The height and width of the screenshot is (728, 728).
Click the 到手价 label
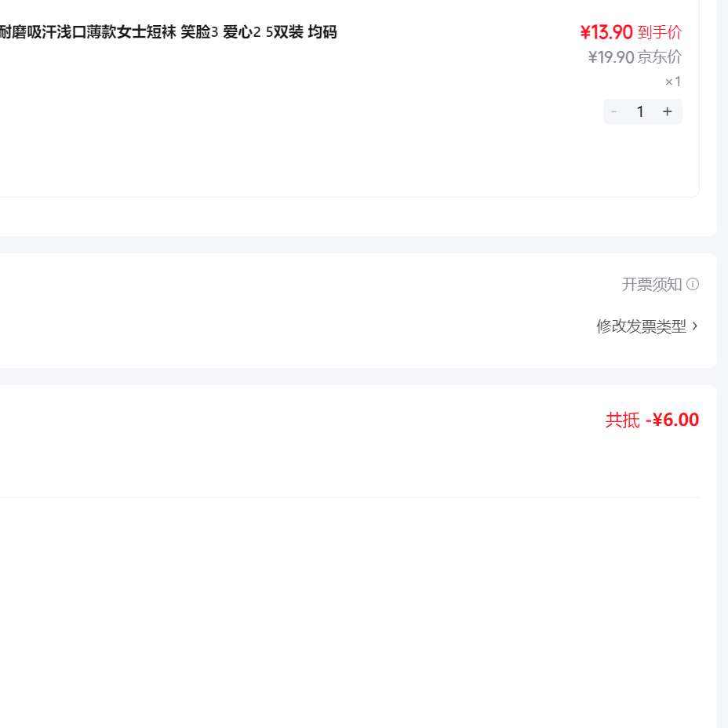click(660, 32)
